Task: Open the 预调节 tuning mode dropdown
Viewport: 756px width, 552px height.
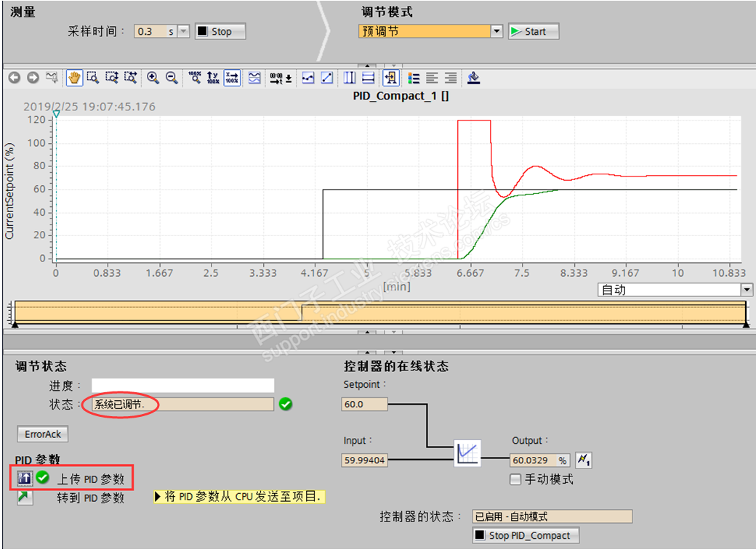Action: (496, 31)
